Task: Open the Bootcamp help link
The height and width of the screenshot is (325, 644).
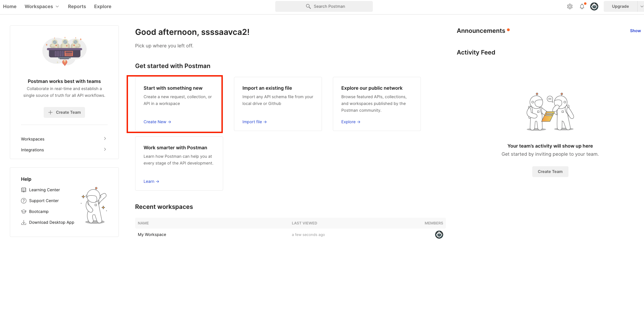Action: tap(39, 212)
